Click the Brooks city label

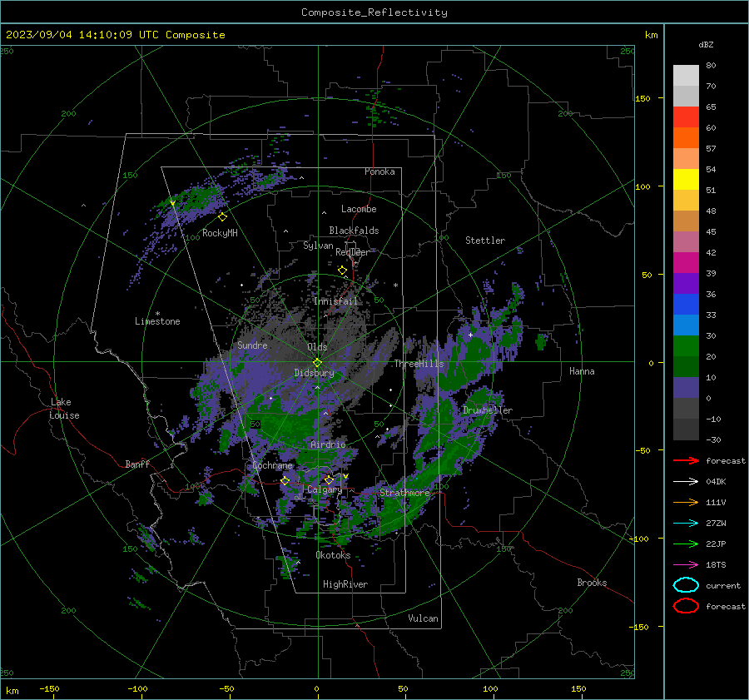[x=592, y=583]
